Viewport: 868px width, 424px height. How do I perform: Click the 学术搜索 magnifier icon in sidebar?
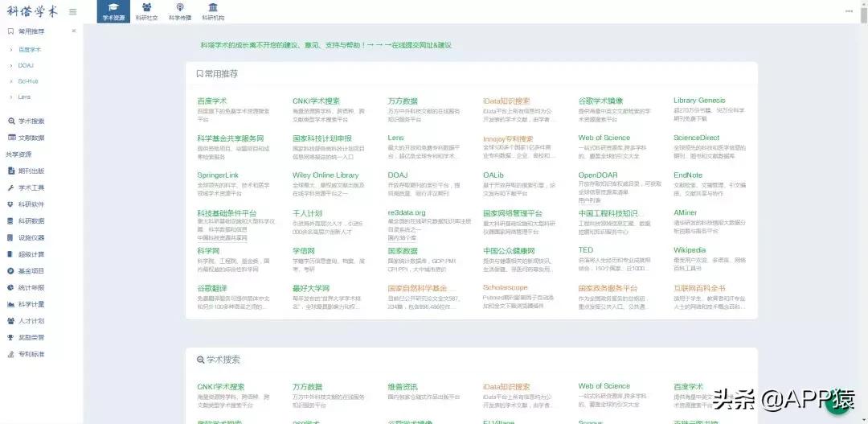11,121
